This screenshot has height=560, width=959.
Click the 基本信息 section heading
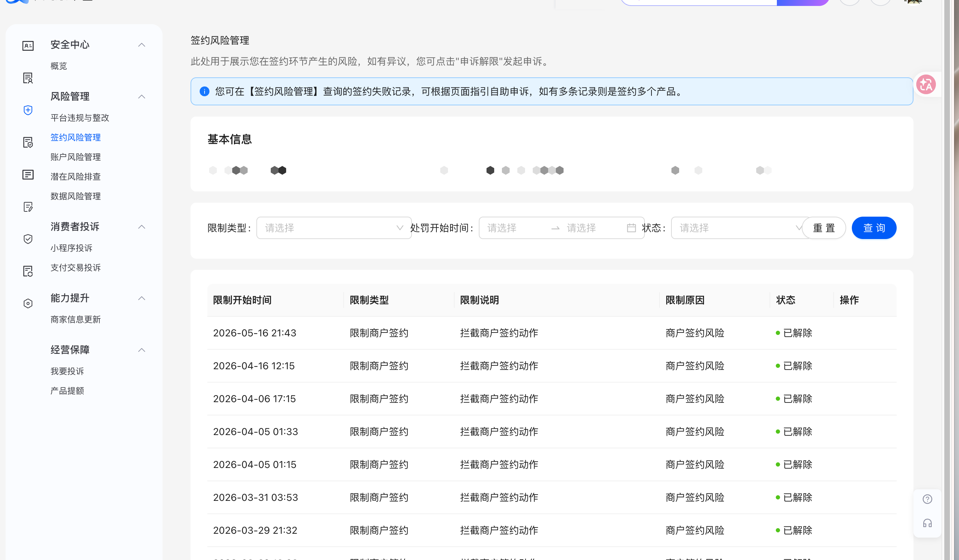(229, 139)
